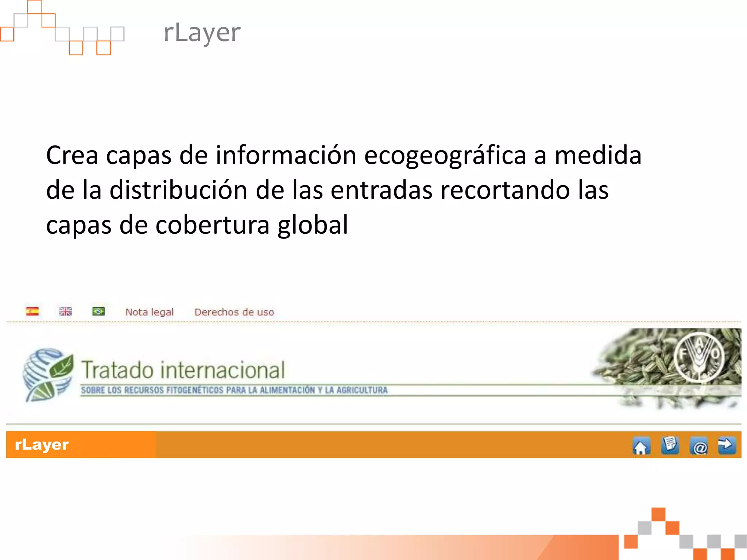Viewport: 747px width, 560px height.
Task: Select the UK flag for English
Action: coord(66,311)
